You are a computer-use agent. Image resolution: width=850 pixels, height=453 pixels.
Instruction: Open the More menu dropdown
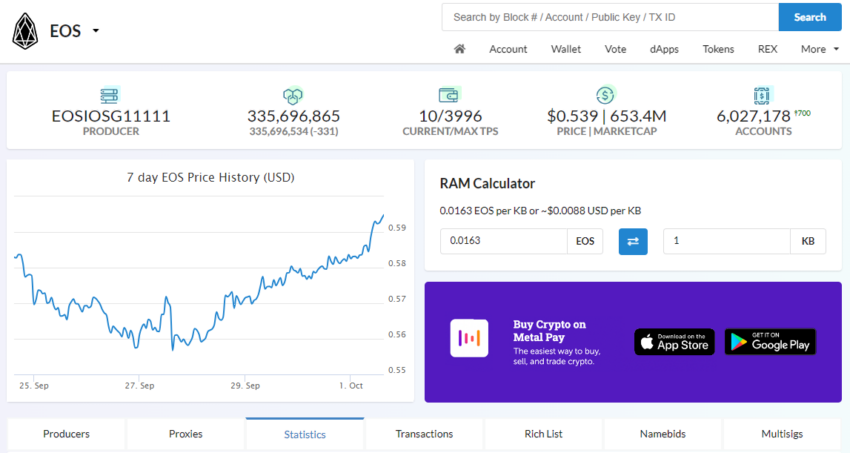(x=820, y=49)
